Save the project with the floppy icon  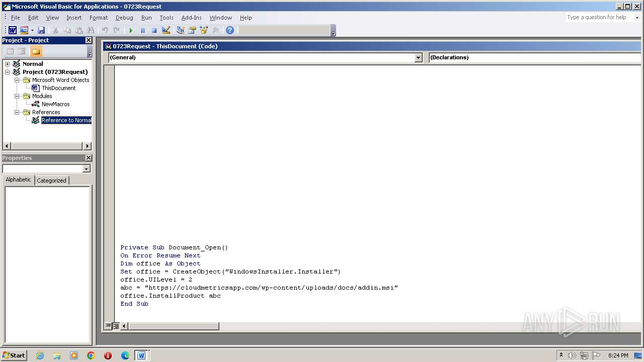pos(41,30)
